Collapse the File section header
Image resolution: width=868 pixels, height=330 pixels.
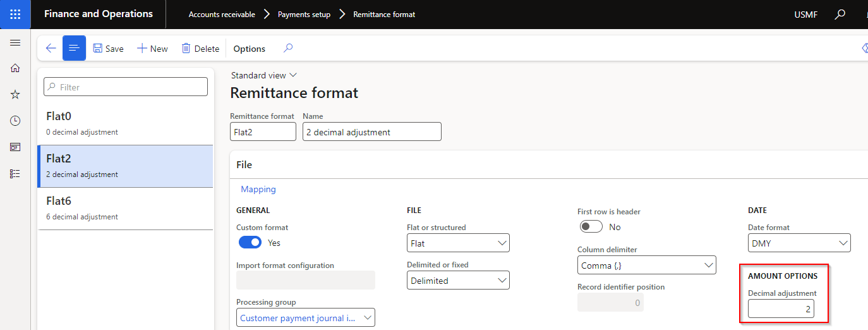coord(549,164)
